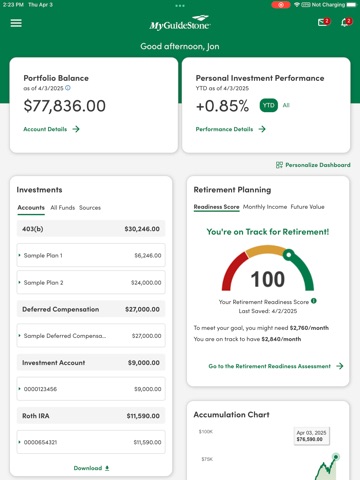Select the Accounts tab in Investments

[31, 208]
